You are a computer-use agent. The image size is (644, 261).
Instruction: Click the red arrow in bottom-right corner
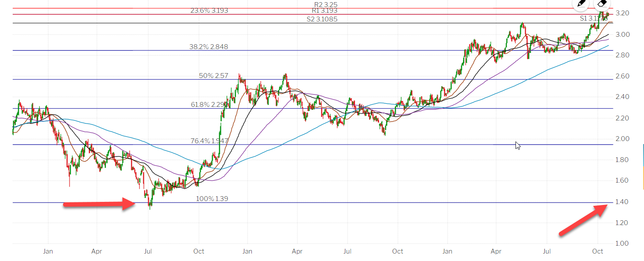[583, 221]
